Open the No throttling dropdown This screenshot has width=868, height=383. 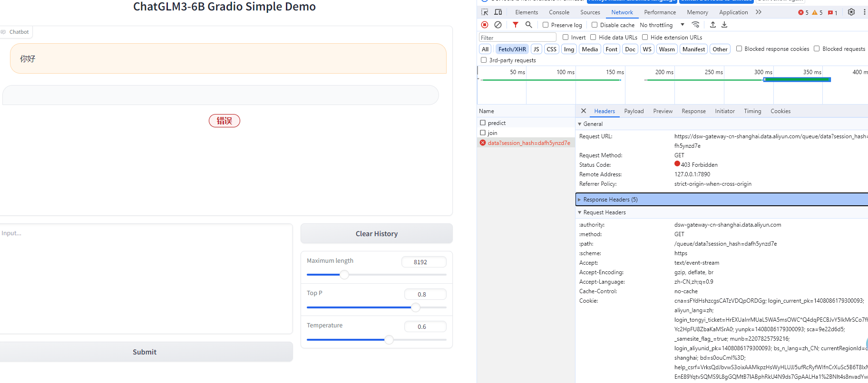coord(662,25)
